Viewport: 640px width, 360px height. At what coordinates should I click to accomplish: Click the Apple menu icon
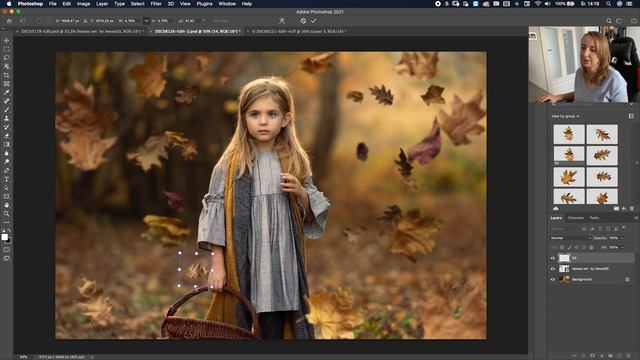click(9, 4)
